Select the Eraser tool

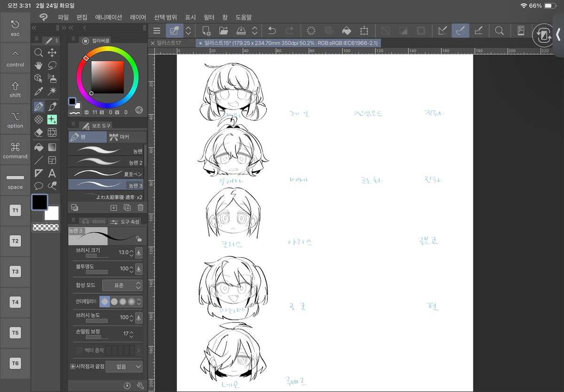point(39,133)
